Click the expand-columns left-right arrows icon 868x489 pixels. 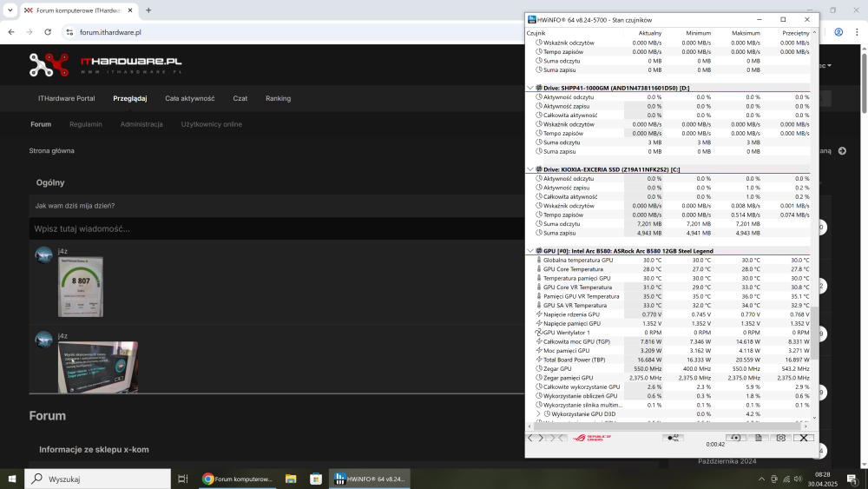536,438
